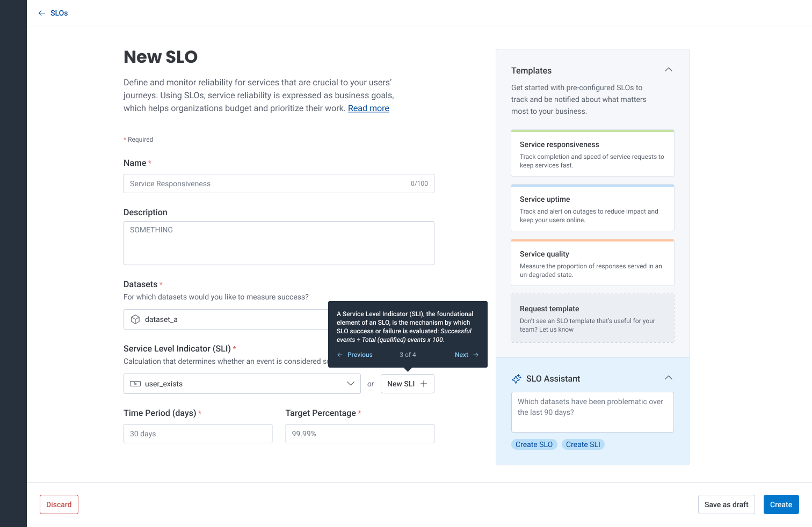Click the '0/100' character counter
The height and width of the screenshot is (527, 812).
point(419,184)
